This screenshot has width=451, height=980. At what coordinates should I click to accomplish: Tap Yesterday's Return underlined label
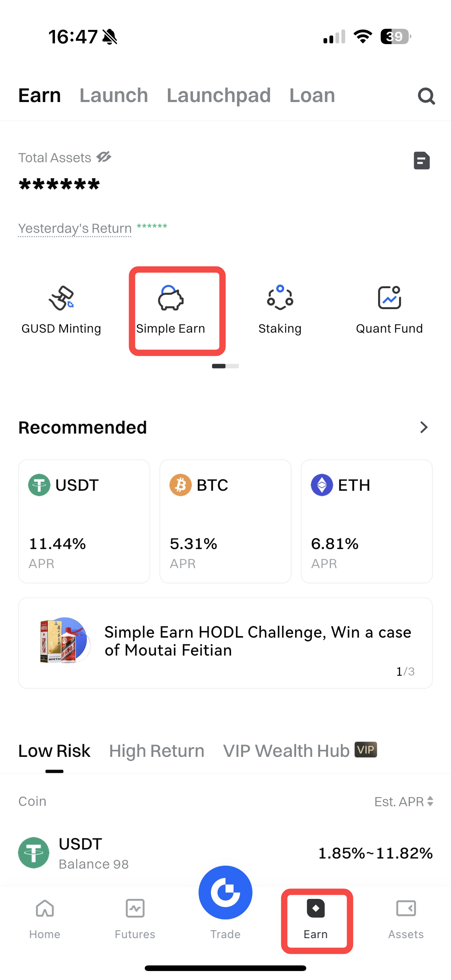pyautogui.click(x=75, y=228)
